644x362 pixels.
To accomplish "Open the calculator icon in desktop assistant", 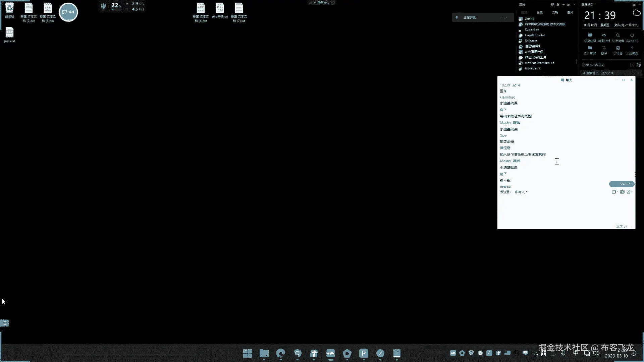I will coord(618,48).
